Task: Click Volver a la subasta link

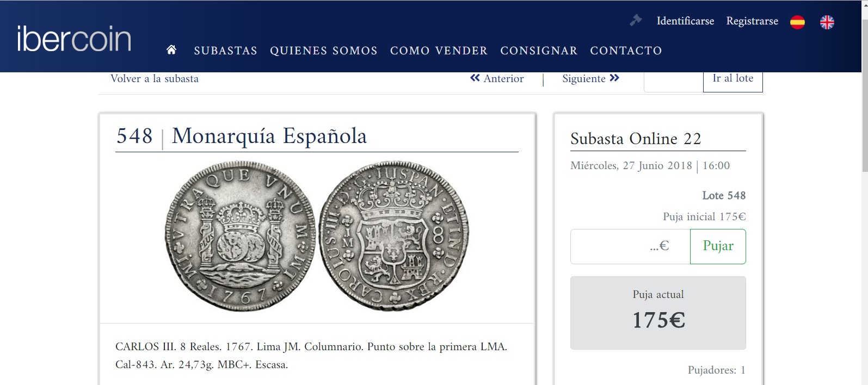Action: 155,79
